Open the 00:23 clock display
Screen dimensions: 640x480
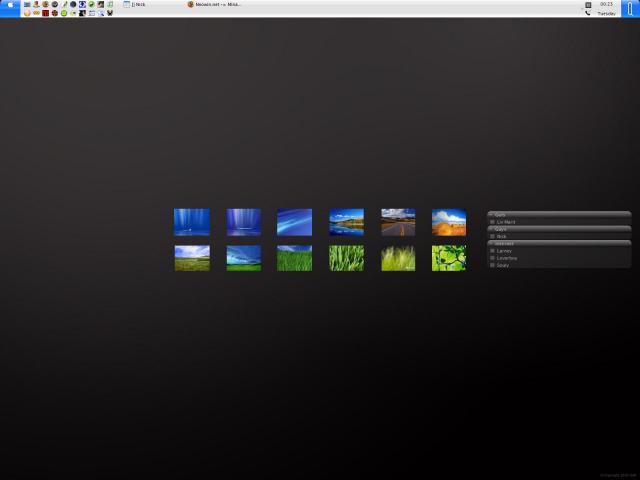point(606,4)
